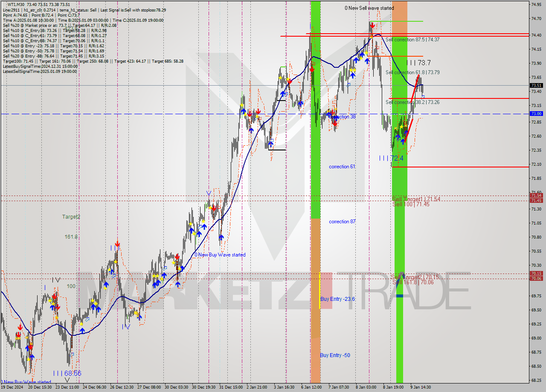Click the LatestBuySignalTime text line
Image resolution: width=546 pixels, height=392 pixels.
[x=40, y=66]
